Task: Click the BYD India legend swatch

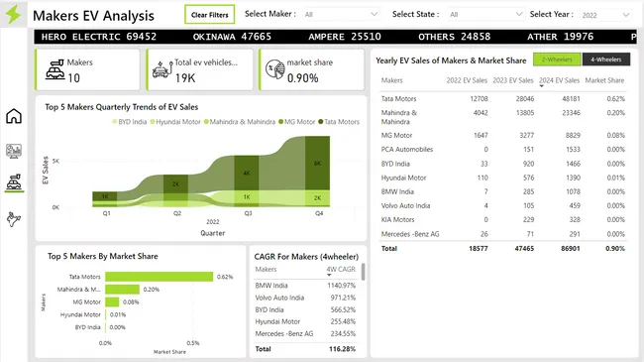Action: pyautogui.click(x=115, y=122)
